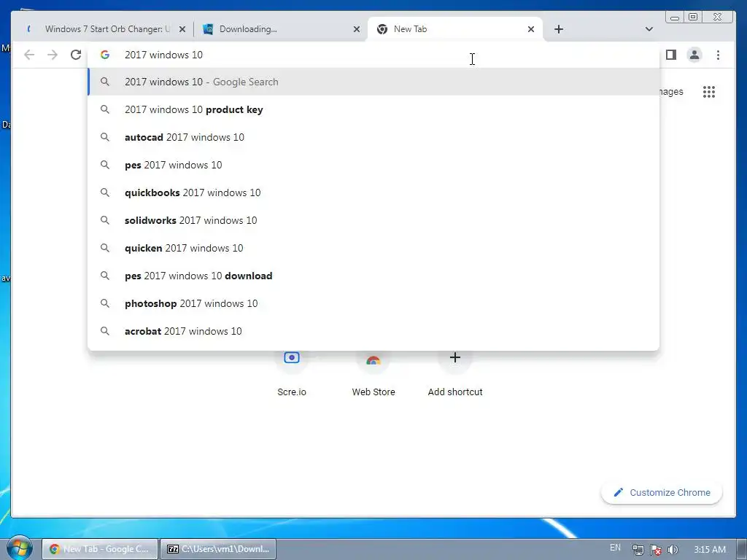Viewport: 747px width, 560px height.
Task: Close the New Tab tab
Action: tap(531, 29)
